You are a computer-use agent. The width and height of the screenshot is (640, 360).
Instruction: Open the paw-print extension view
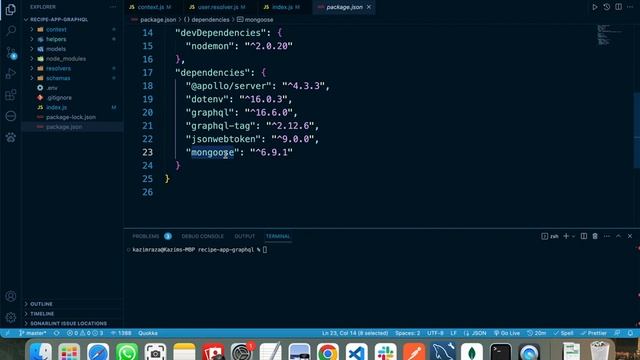11,138
